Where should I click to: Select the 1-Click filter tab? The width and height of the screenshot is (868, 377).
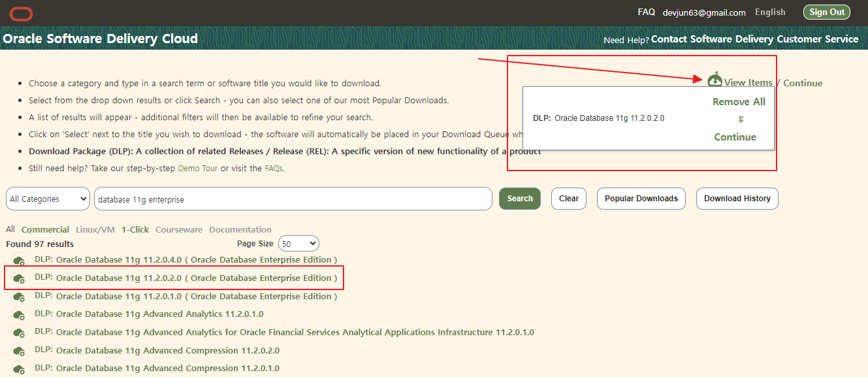click(x=135, y=229)
